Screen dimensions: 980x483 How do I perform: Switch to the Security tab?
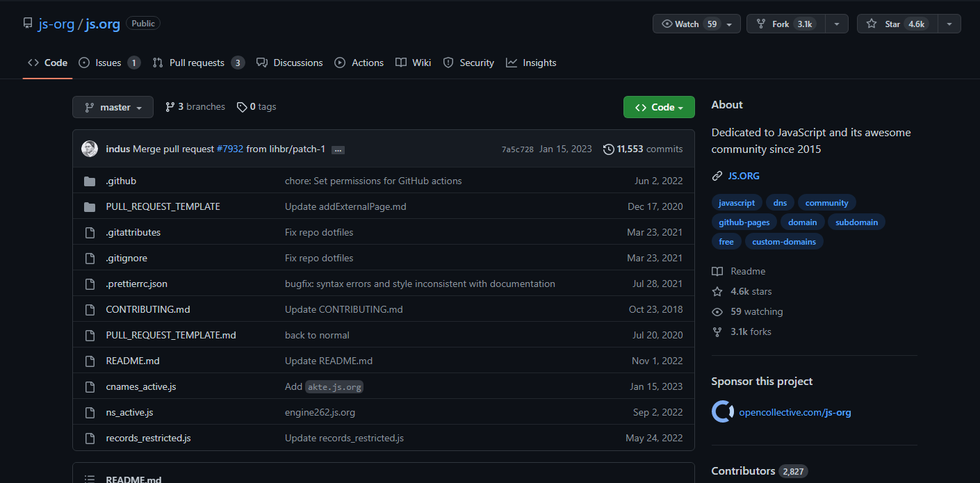point(468,63)
